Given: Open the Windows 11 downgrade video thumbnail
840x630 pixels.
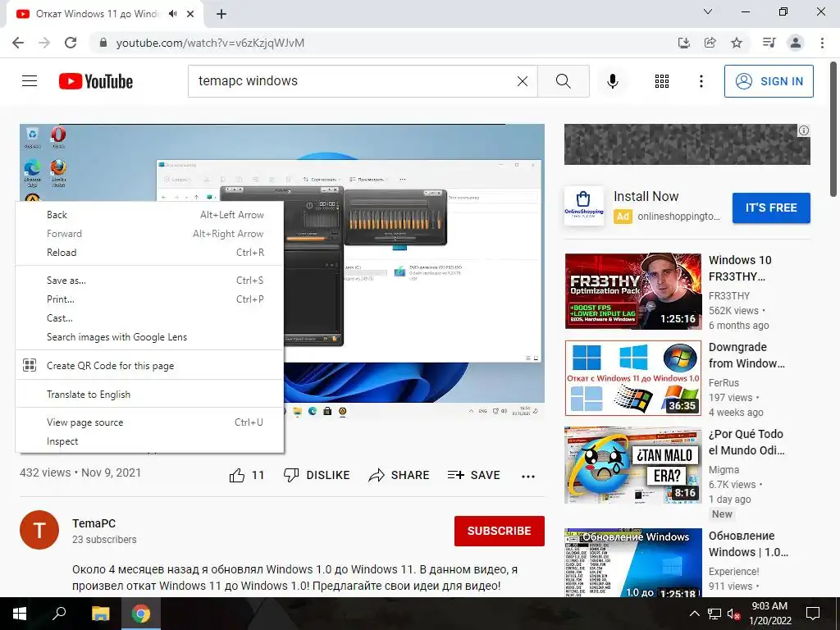Looking at the screenshot, I should coord(633,378).
